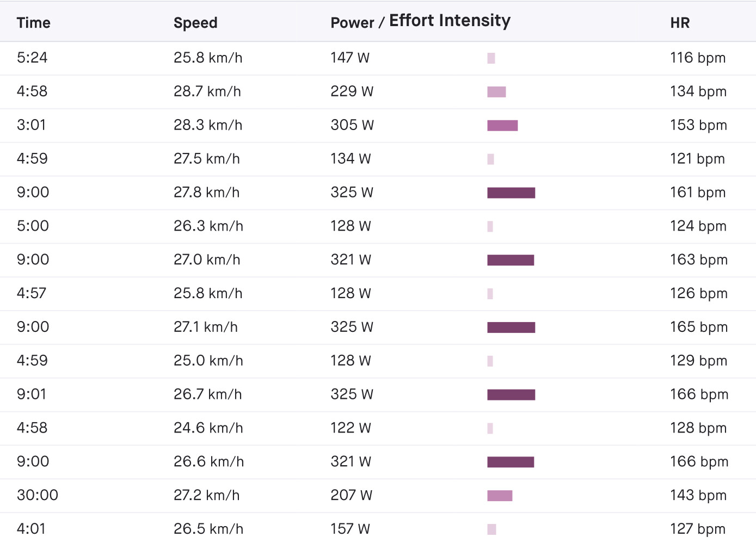This screenshot has height=543, width=756.
Task: Select the 30:00 interval time cell
Action: point(37,495)
